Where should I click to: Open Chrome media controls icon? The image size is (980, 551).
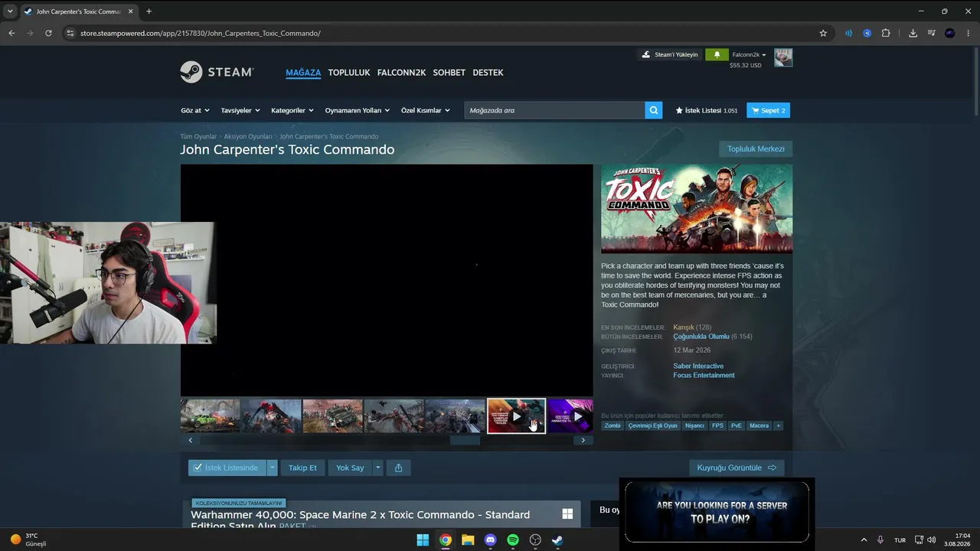coord(932,33)
